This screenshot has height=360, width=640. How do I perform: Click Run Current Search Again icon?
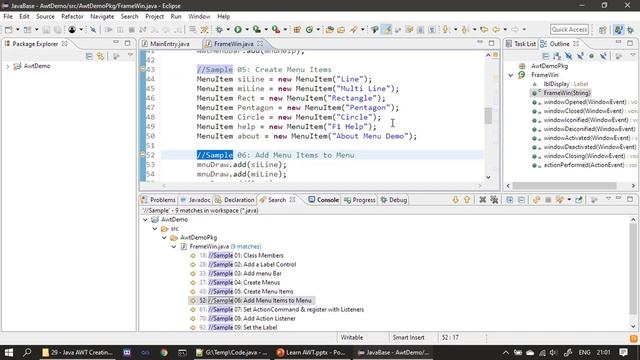pyautogui.click(x=536, y=200)
